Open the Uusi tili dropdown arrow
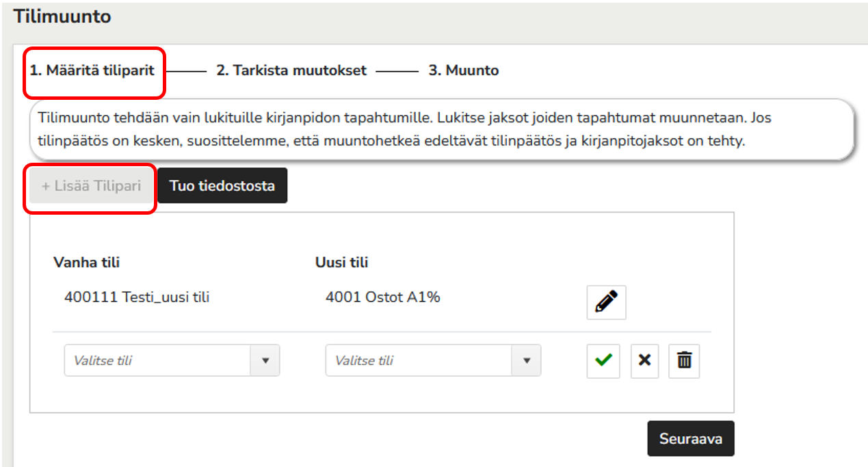The image size is (868, 467). coord(526,360)
